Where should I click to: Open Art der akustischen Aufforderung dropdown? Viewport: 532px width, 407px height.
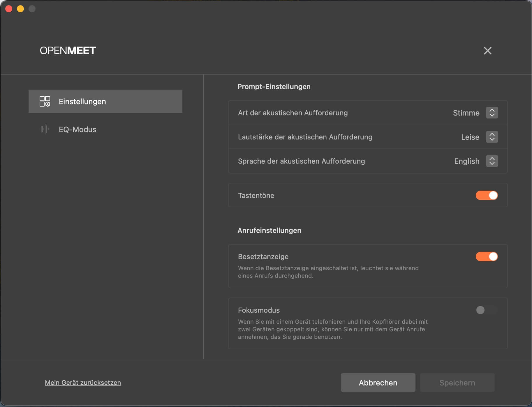click(x=492, y=113)
